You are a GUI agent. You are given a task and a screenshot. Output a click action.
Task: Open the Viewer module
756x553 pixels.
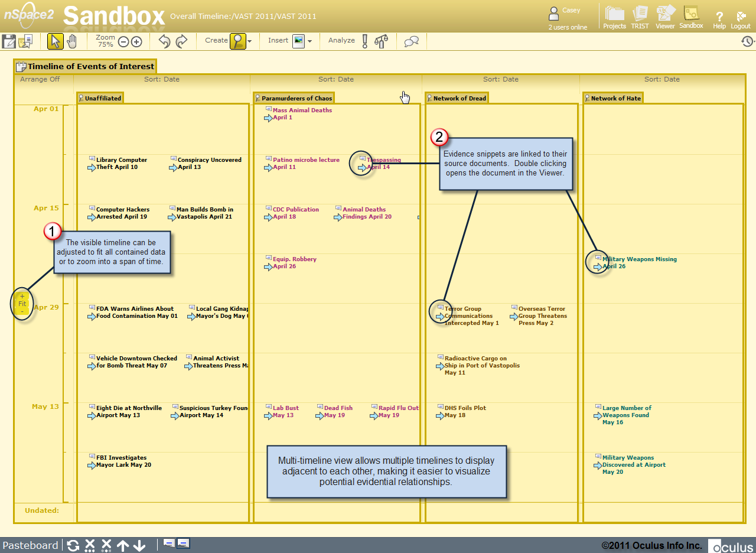[x=665, y=17]
